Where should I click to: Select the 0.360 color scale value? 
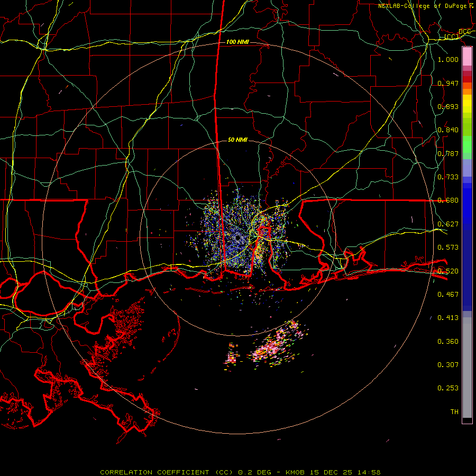[448, 342]
